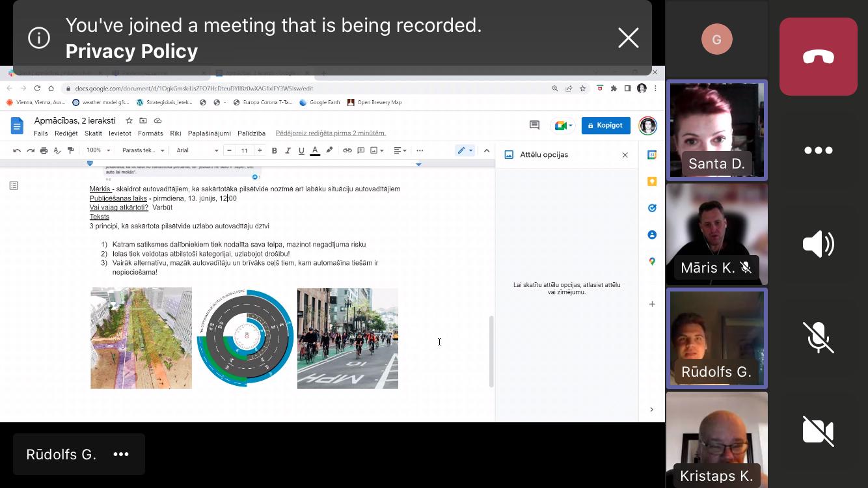Open last edit history link
The image size is (868, 488).
point(331,133)
